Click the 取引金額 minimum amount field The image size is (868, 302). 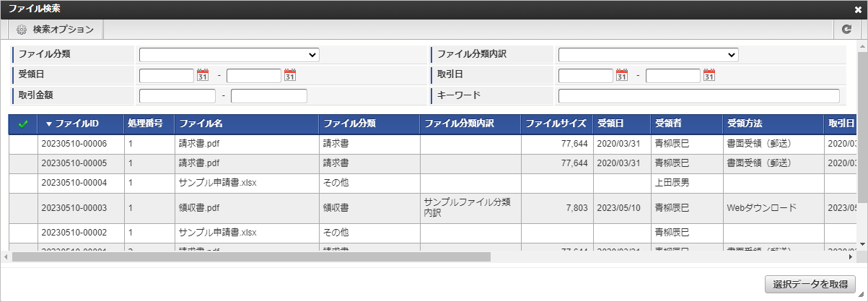[177, 96]
